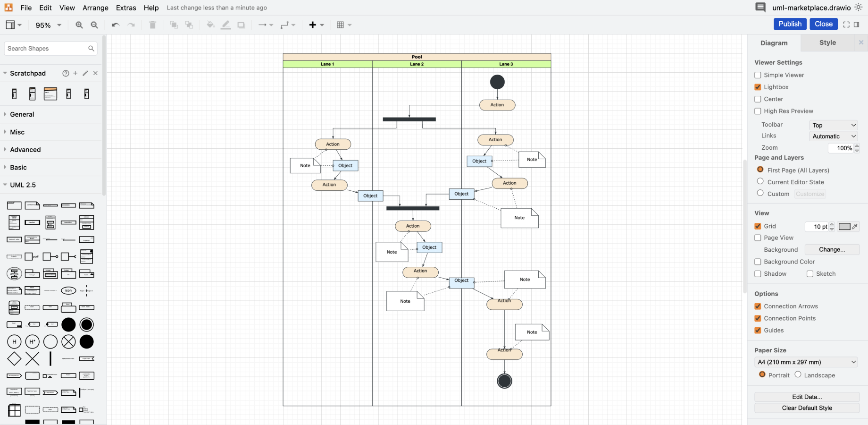Disable the Lightbox checkbox

[x=758, y=87]
